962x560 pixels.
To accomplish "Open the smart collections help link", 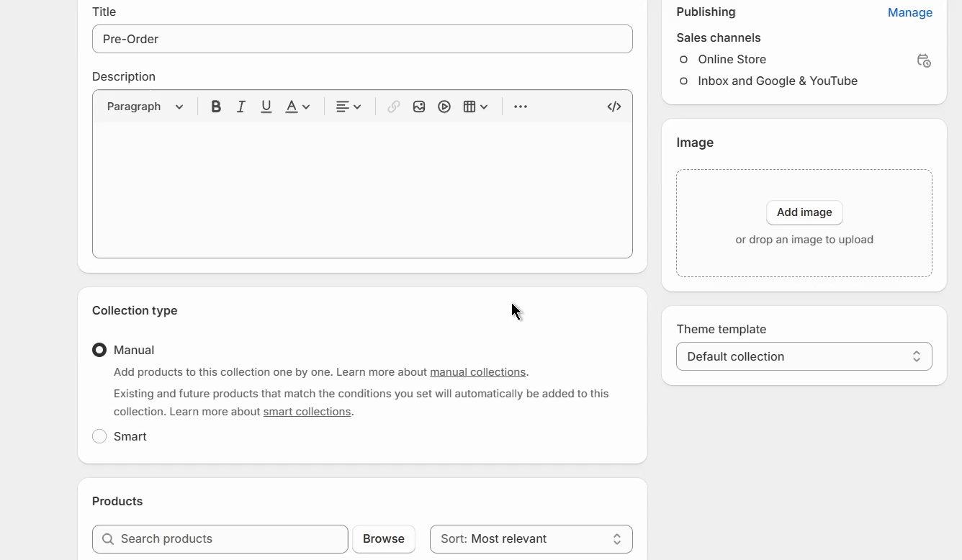I will click(x=307, y=412).
